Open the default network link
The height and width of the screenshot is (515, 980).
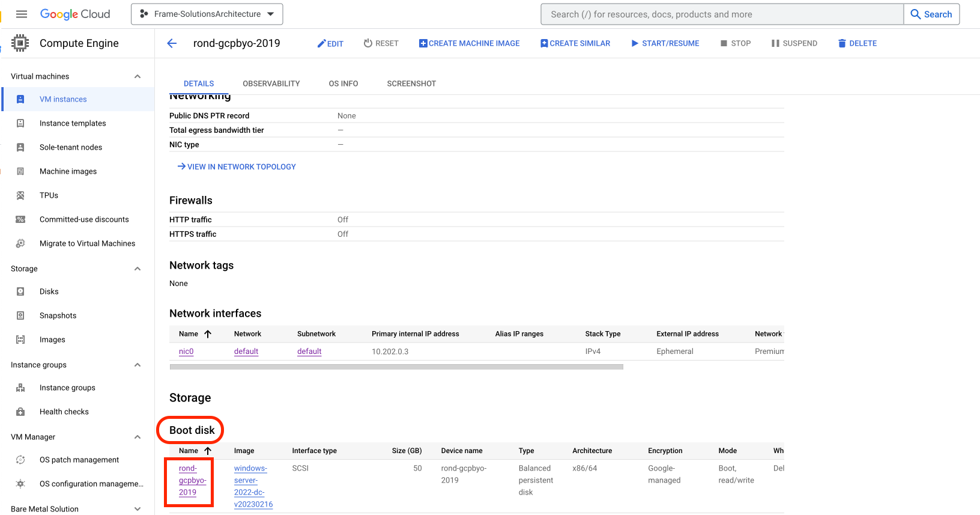coord(246,352)
